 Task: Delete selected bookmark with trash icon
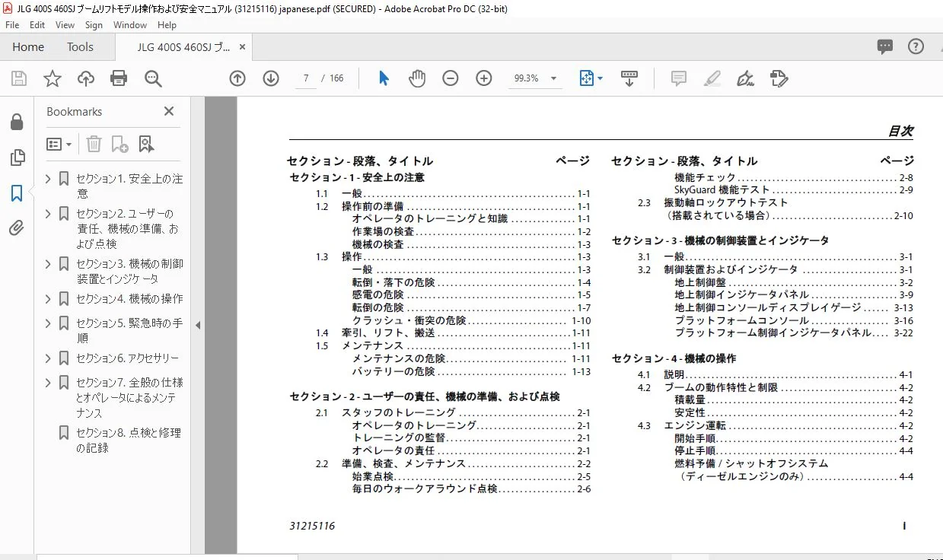point(94,144)
